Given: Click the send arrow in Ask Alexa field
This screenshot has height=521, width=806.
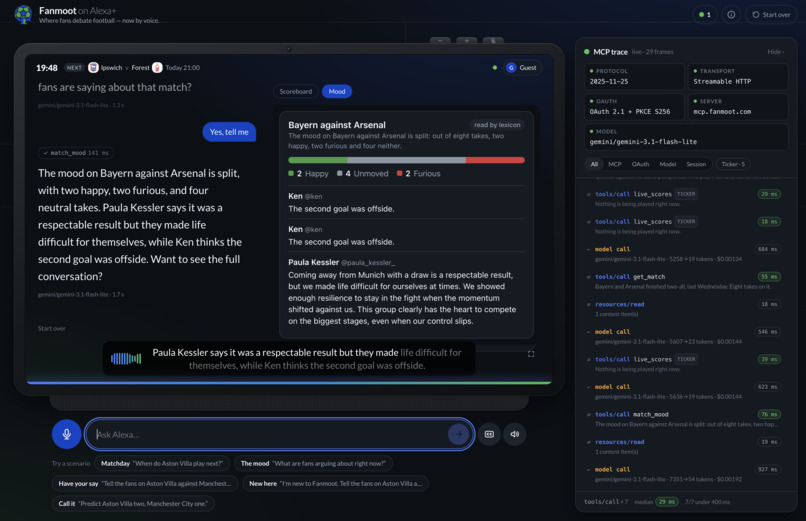Looking at the screenshot, I should [459, 434].
